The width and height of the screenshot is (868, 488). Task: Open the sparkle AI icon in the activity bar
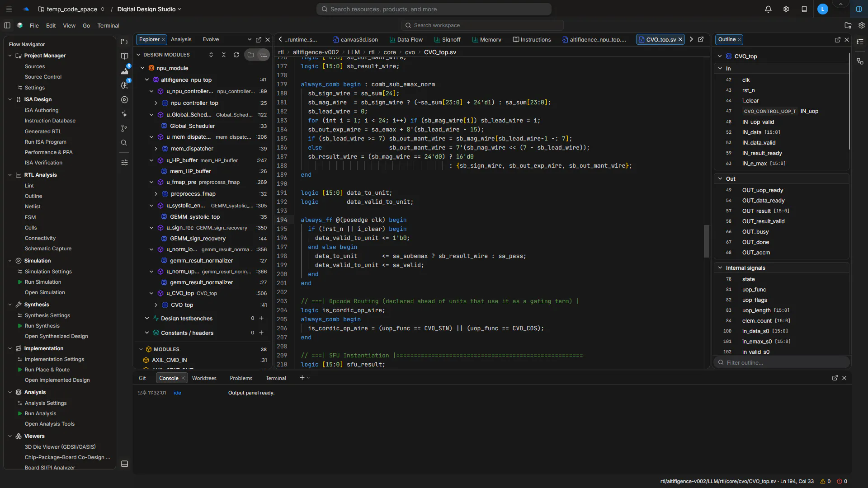pyautogui.click(x=125, y=114)
